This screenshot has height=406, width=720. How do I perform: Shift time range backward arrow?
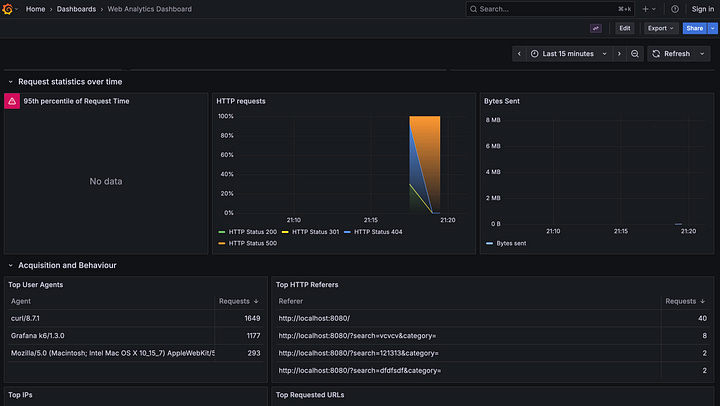(519, 54)
